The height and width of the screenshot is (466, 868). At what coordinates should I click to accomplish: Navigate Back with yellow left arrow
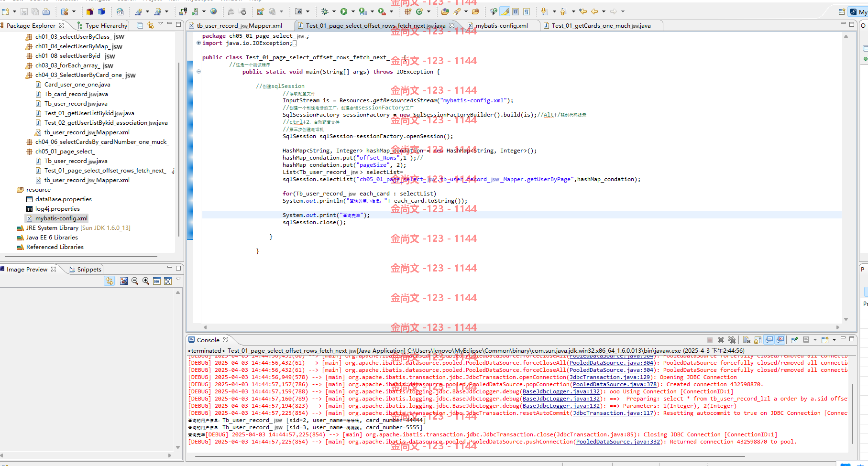click(x=594, y=11)
